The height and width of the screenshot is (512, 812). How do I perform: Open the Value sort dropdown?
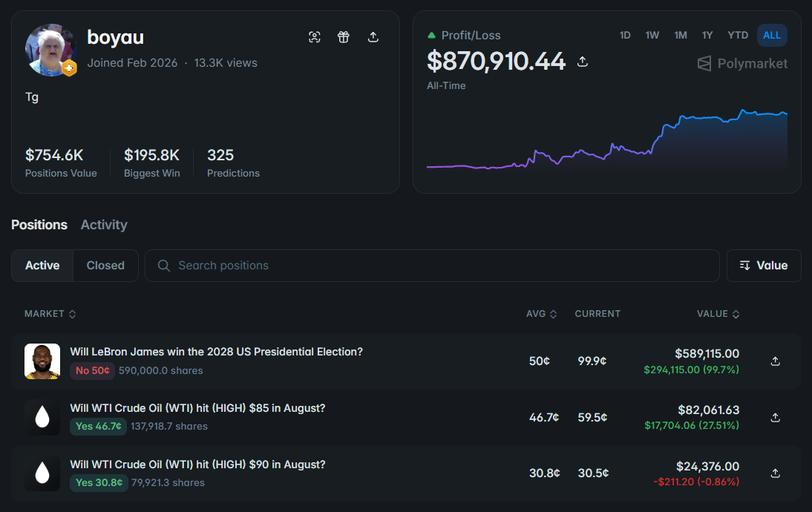(764, 266)
